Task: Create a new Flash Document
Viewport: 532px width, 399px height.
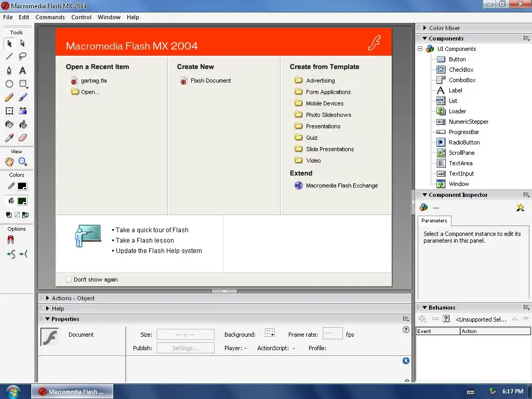Action: (x=206, y=81)
